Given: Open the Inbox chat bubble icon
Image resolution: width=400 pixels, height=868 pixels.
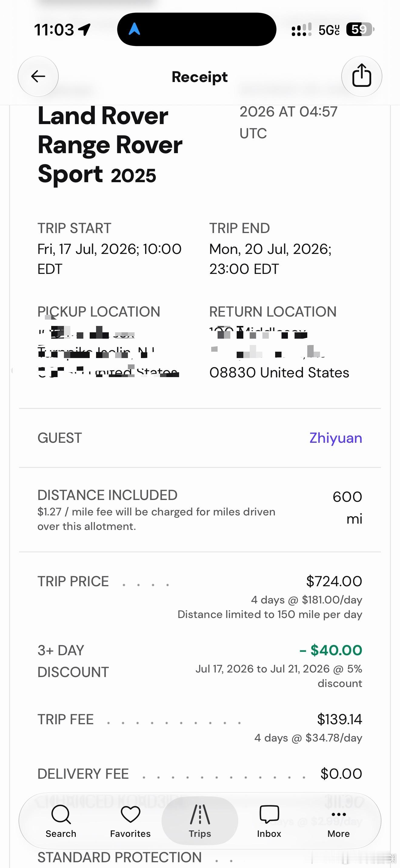Looking at the screenshot, I should (269, 814).
